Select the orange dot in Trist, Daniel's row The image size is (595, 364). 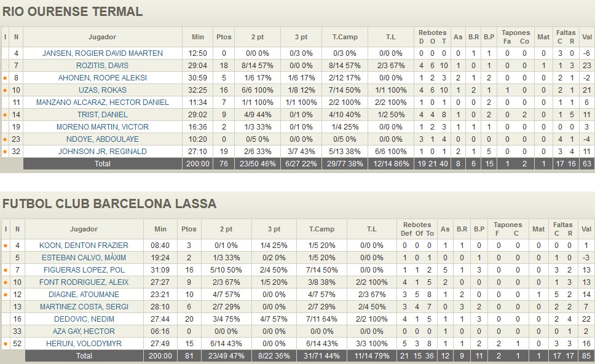tap(6, 115)
